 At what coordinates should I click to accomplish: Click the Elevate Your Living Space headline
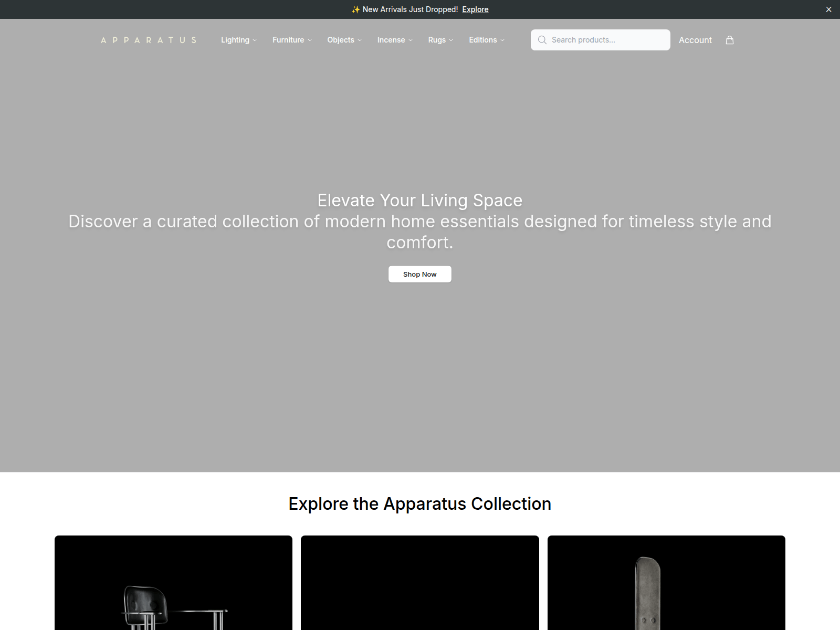click(420, 200)
